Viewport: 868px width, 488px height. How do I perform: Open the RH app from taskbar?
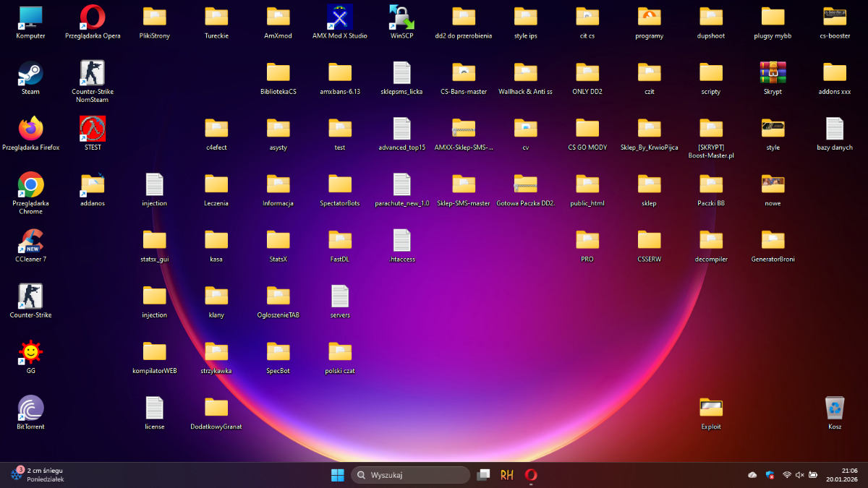point(507,475)
